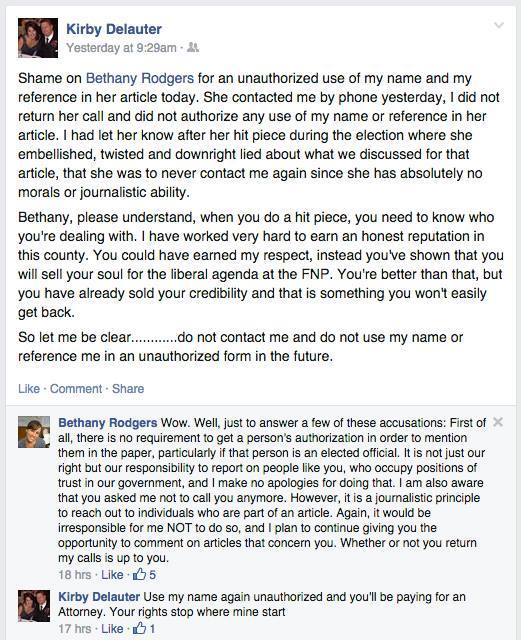Open the Yesterday at 9:29am timestamp
The width and height of the screenshot is (521, 642).
pyautogui.click(x=121, y=48)
